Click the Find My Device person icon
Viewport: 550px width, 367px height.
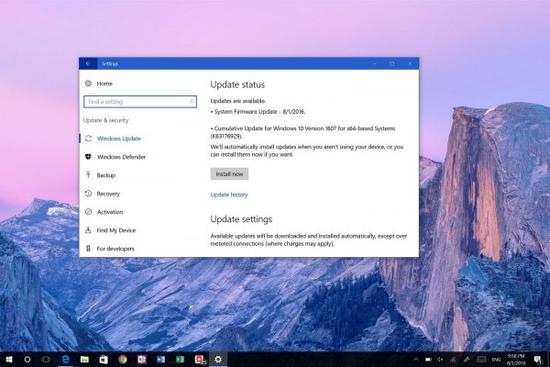(x=88, y=230)
